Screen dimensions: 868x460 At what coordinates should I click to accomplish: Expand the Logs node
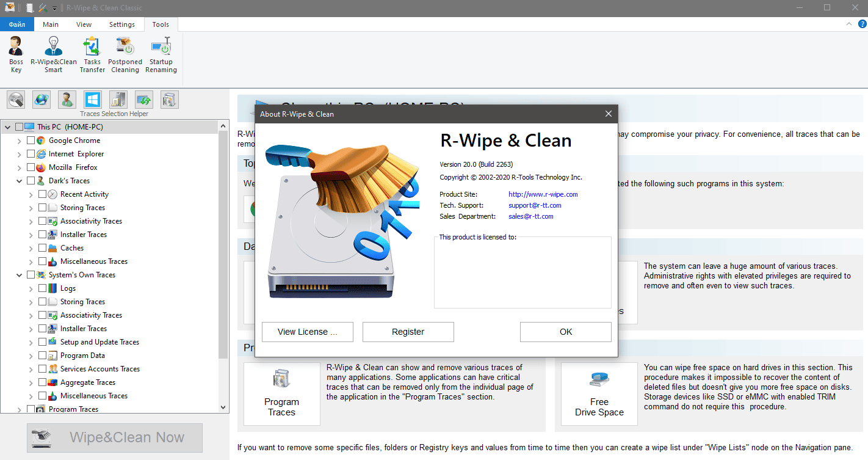[31, 288]
